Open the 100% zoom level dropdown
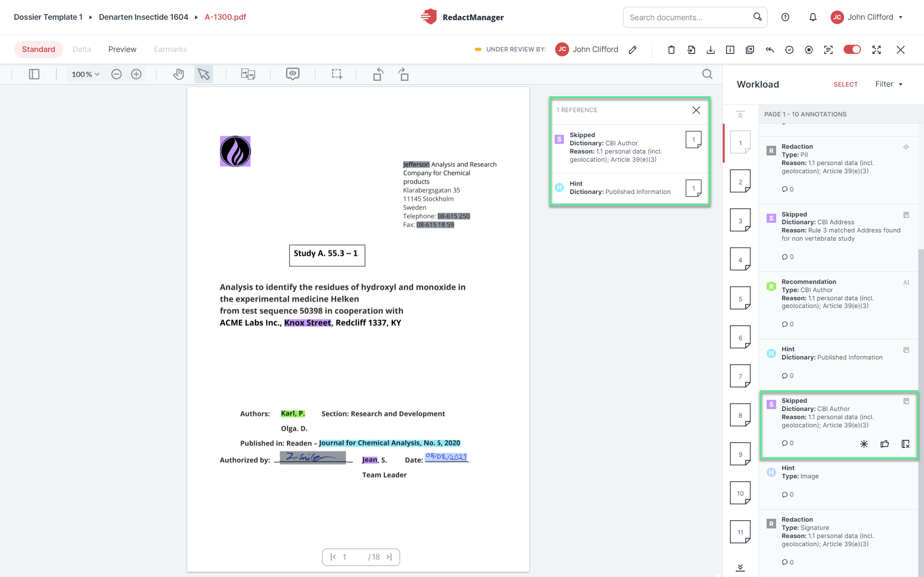This screenshot has width=924, height=577. click(x=85, y=74)
